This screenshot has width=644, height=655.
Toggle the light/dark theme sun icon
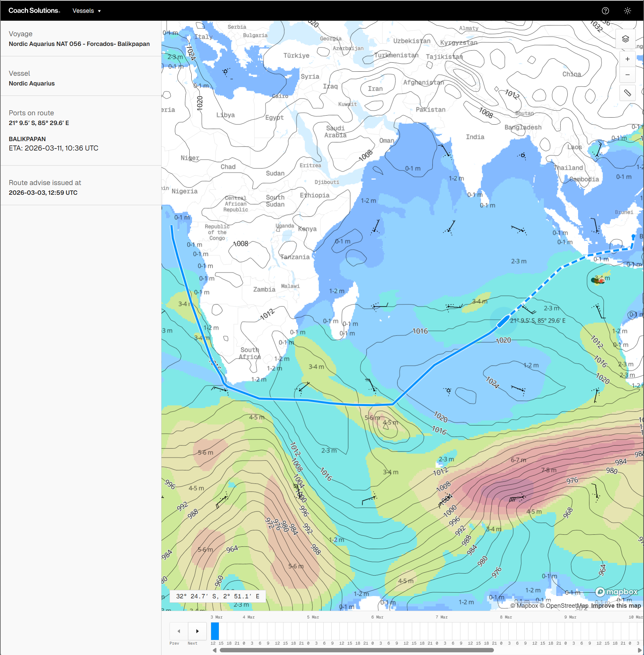[x=627, y=11]
